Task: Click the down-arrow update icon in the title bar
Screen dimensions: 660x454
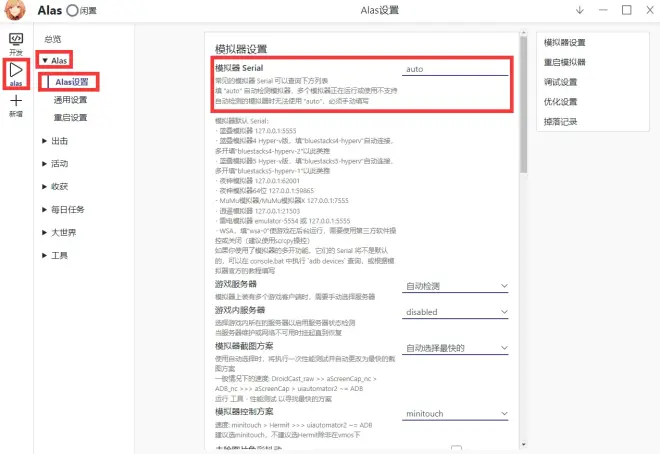Action: point(580,10)
